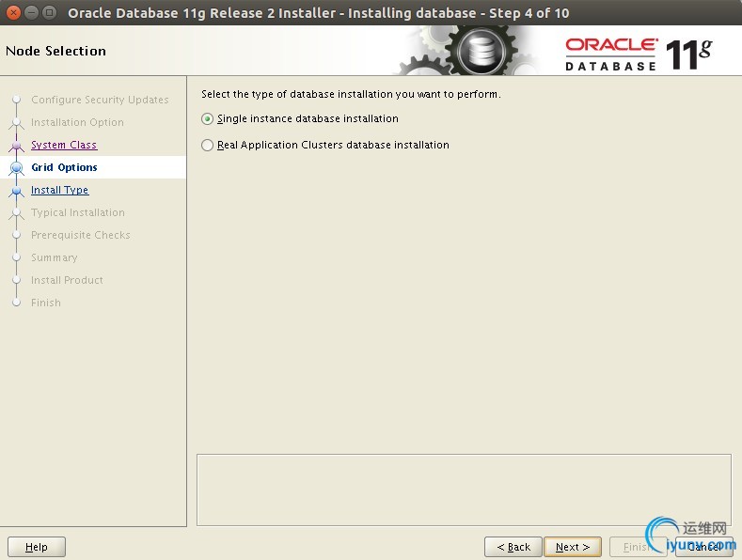Click the Oracle Database 11g logo
This screenshot has width=742, height=560.
pos(639,54)
